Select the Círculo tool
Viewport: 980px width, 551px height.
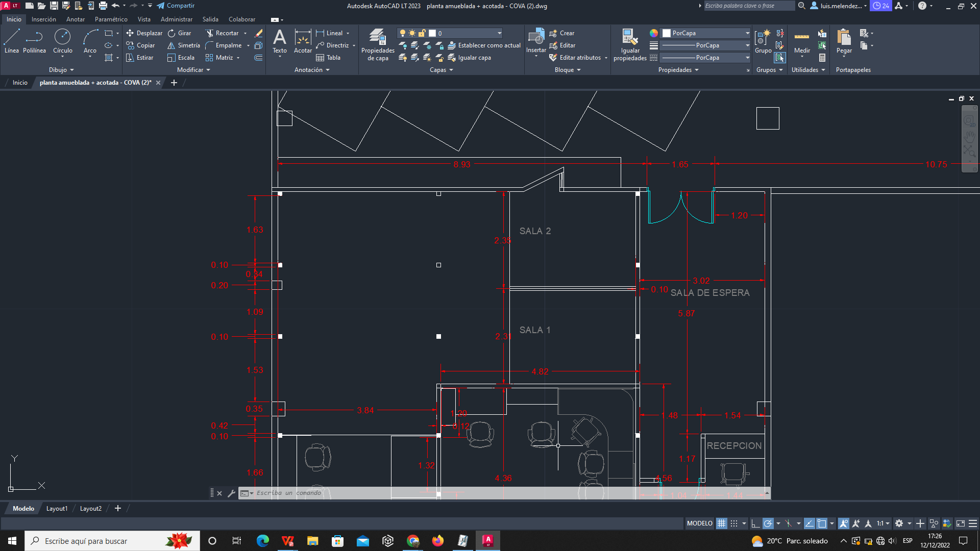point(62,41)
